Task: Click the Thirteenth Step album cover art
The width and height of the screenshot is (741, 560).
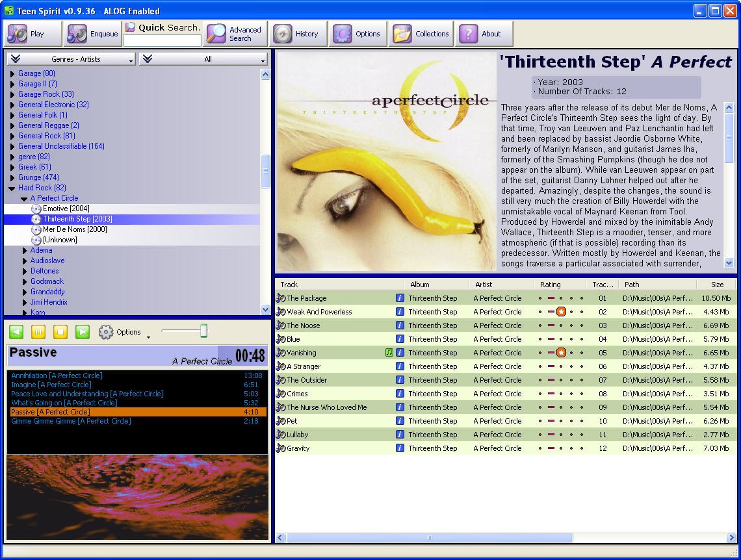Action: 387,161
